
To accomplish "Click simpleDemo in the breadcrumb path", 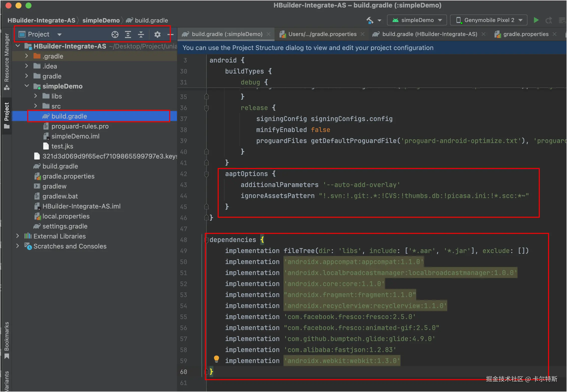I will [101, 20].
